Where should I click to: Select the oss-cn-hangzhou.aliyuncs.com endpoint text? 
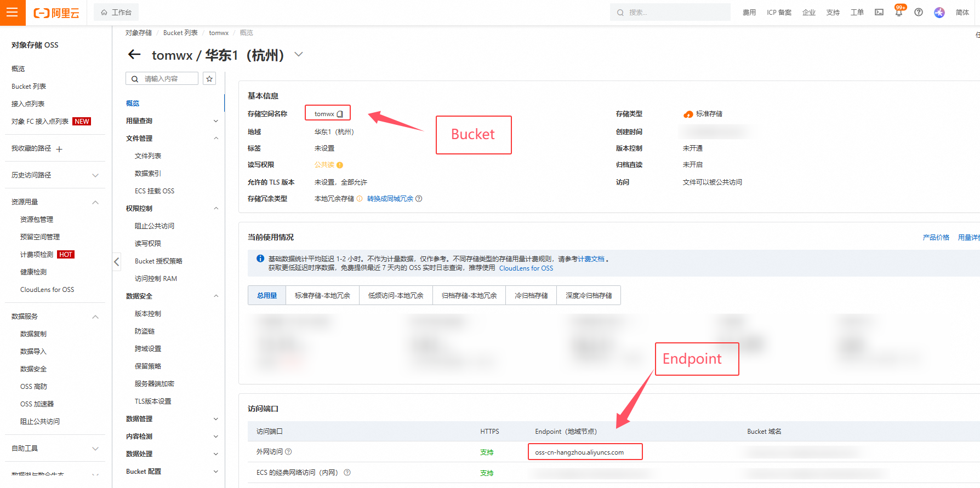click(x=579, y=452)
